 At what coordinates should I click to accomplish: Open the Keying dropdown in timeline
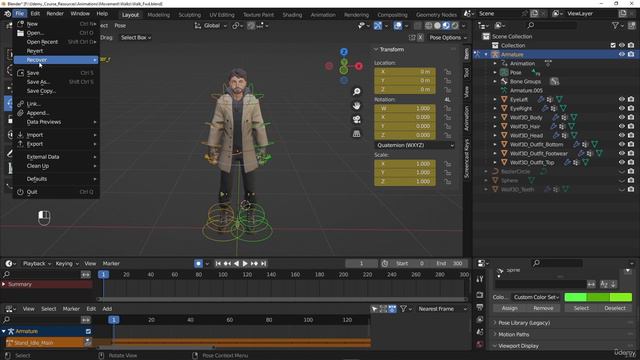tap(67, 264)
